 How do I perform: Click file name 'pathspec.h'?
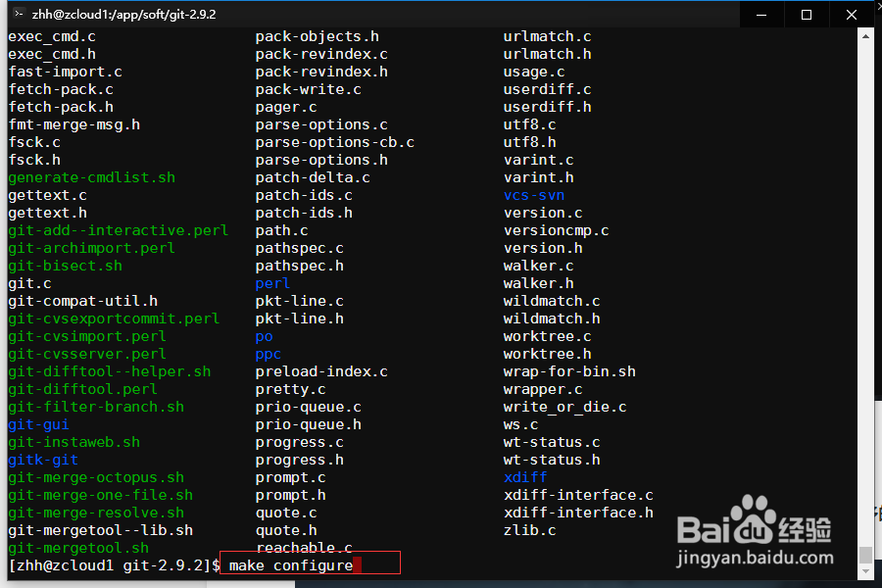click(x=299, y=267)
